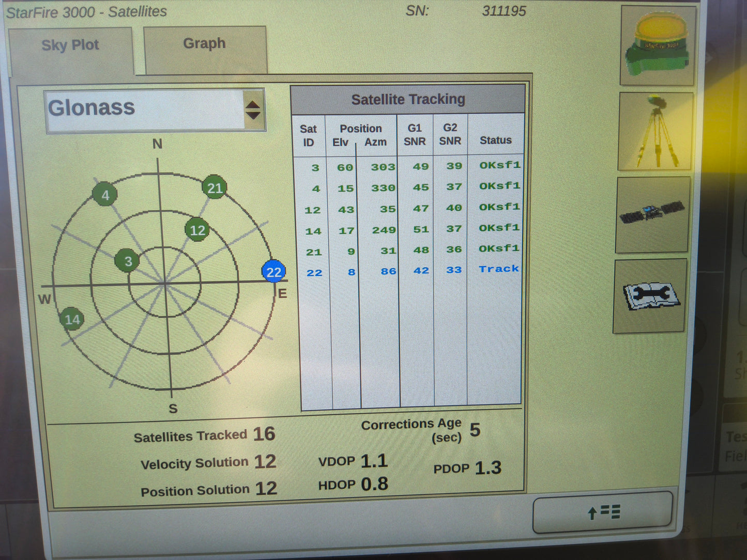Click satellite 12 in the middle ring
This screenshot has width=747, height=560.
coord(197,230)
